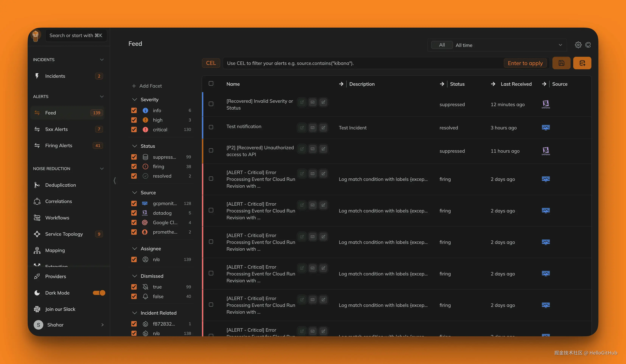This screenshot has height=364, width=626.
Task: Uncheck the firing status checkbox
Action: pyautogui.click(x=134, y=166)
